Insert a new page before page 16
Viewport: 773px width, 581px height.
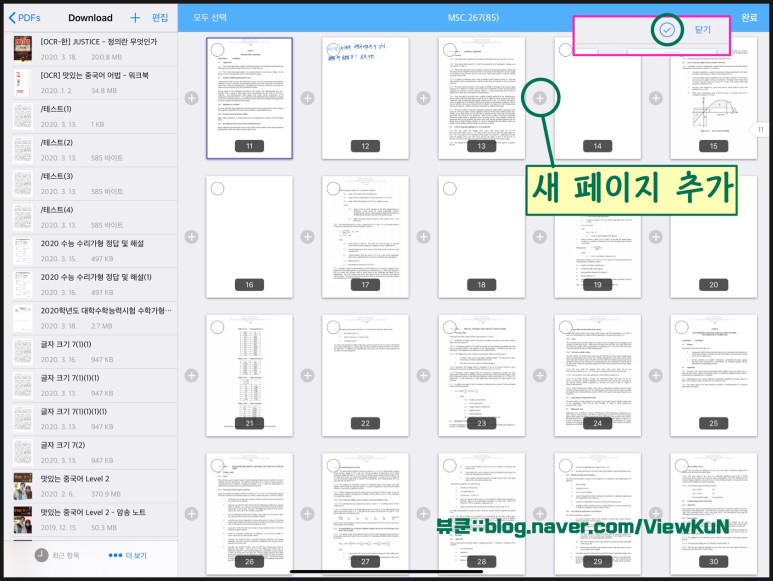[x=191, y=237]
